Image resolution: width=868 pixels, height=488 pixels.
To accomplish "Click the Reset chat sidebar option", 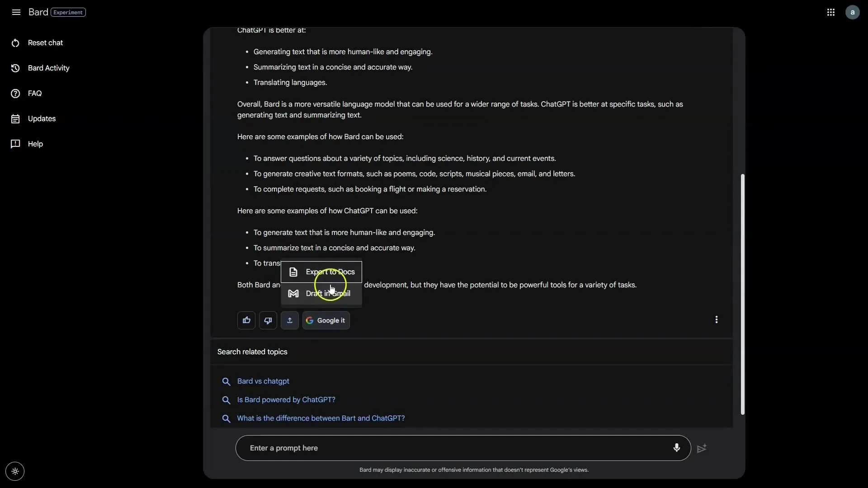I will (x=45, y=42).
